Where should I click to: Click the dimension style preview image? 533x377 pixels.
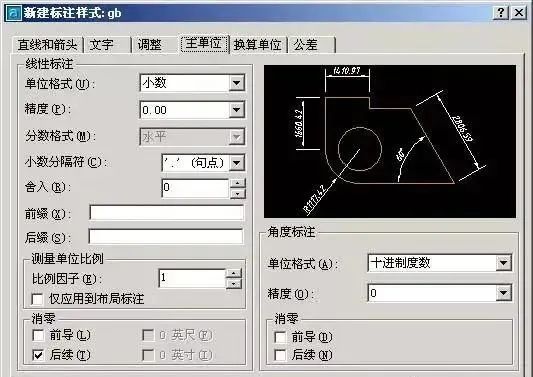pos(390,141)
